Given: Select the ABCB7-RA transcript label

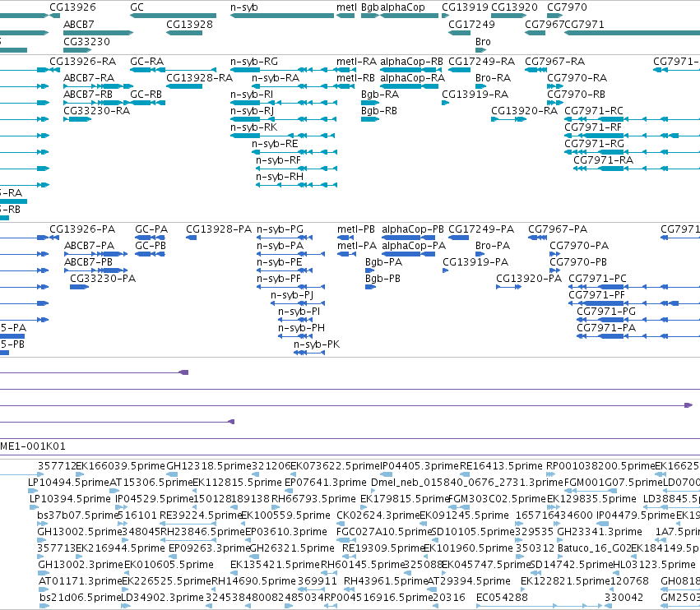Looking at the screenshot, I should (x=89, y=77).
